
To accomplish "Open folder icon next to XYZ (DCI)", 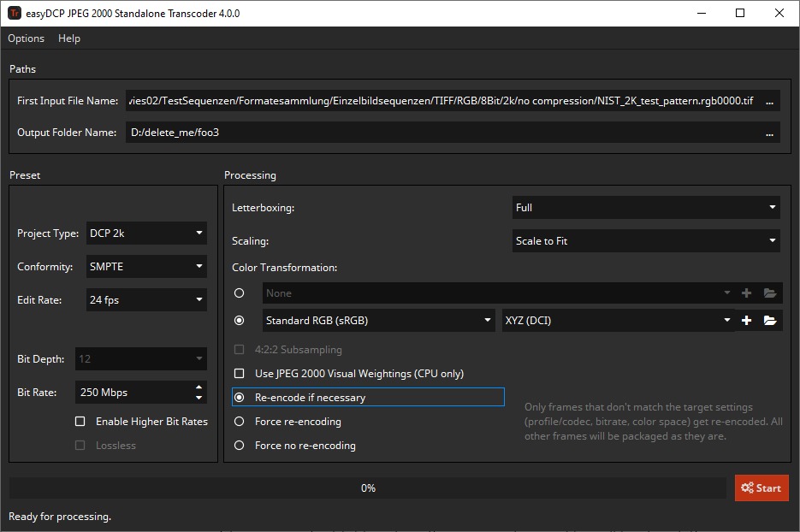I will coord(769,320).
